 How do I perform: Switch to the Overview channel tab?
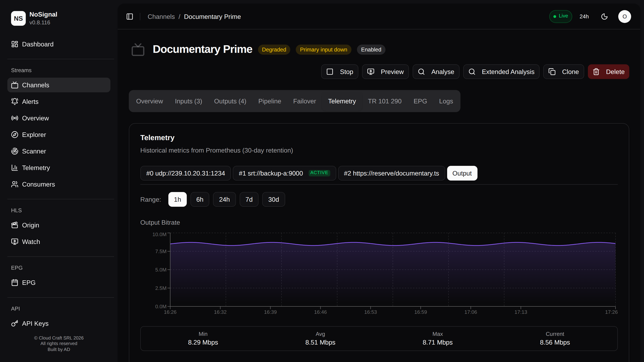(x=149, y=101)
